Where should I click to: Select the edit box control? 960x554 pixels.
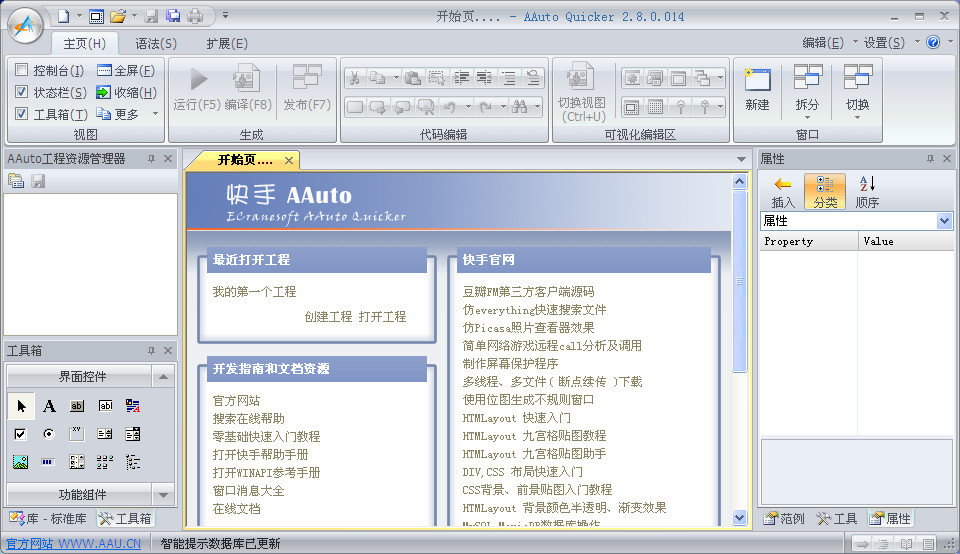(105, 406)
